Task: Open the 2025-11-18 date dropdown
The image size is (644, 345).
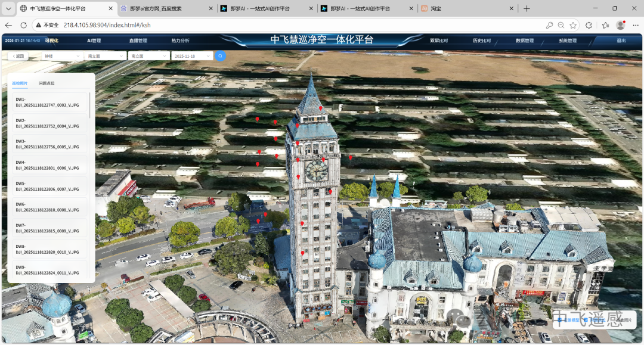Action: [191, 55]
